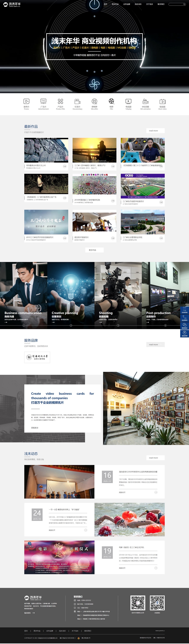Click the arrow under Shooting 前期拍摄
Image resolution: width=189 pixels, height=644 pixels.
[100, 322]
